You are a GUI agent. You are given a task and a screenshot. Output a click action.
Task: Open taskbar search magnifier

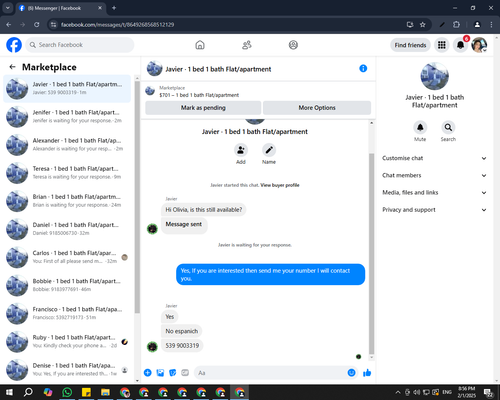tap(28, 392)
